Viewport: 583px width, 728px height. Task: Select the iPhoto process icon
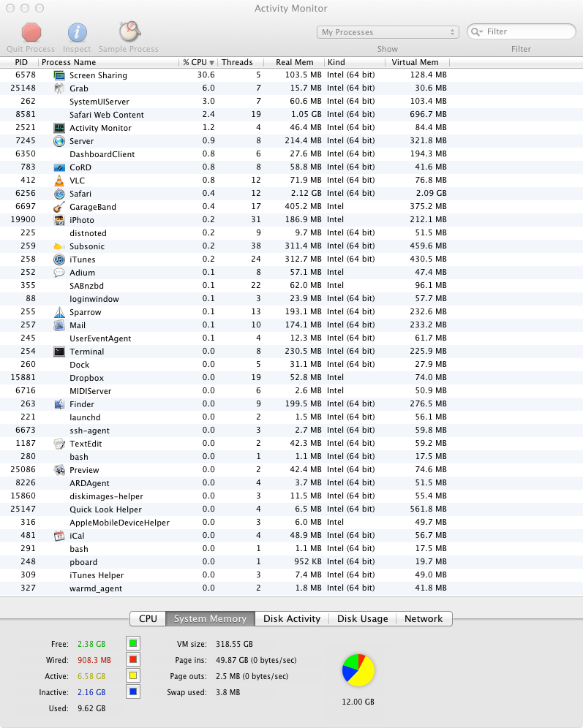59,220
